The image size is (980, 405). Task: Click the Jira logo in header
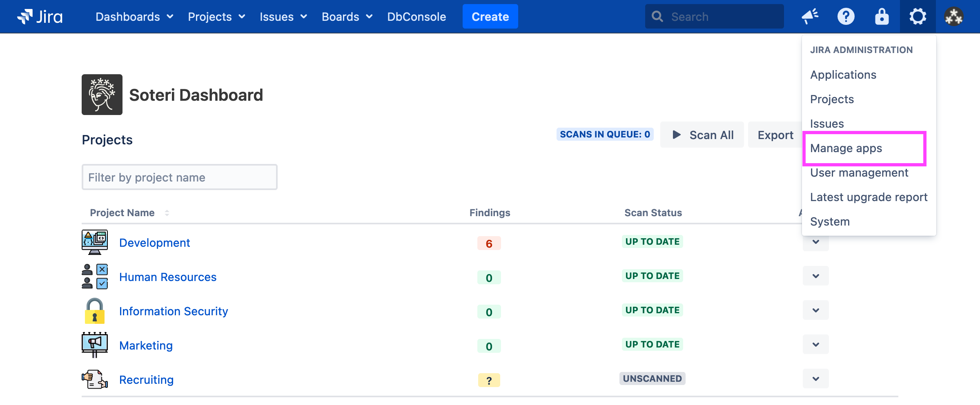click(x=40, y=17)
